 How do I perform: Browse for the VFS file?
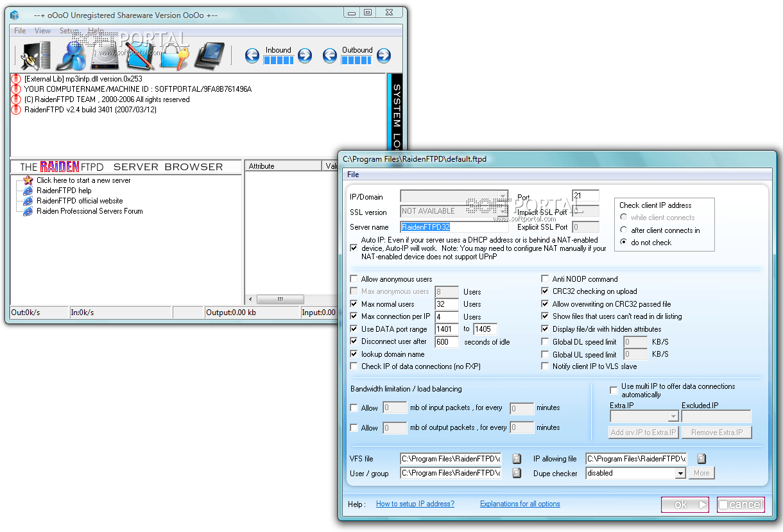click(517, 459)
